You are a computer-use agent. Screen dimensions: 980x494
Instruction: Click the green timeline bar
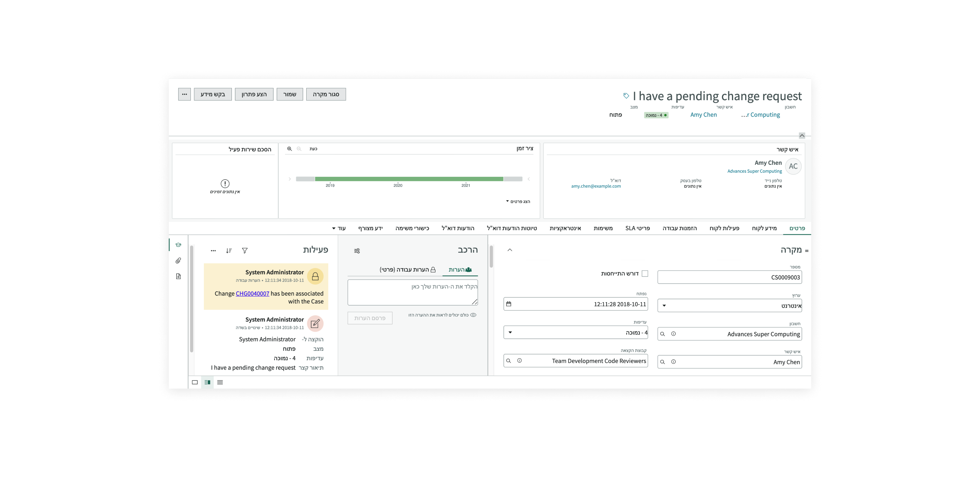[x=409, y=179]
